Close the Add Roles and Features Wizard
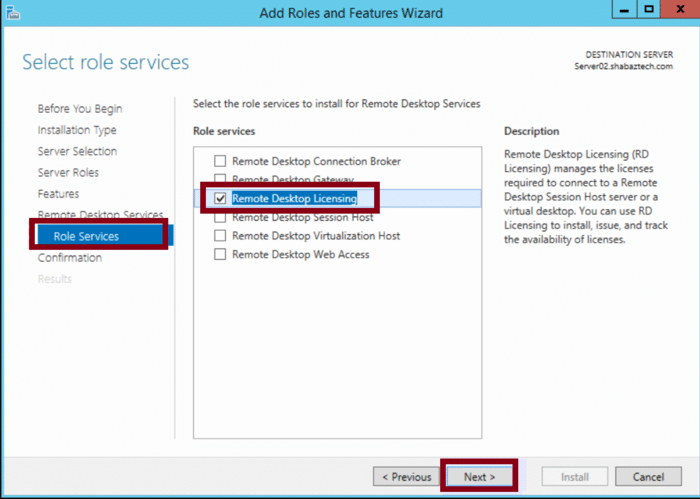The image size is (700, 499). 677,10
